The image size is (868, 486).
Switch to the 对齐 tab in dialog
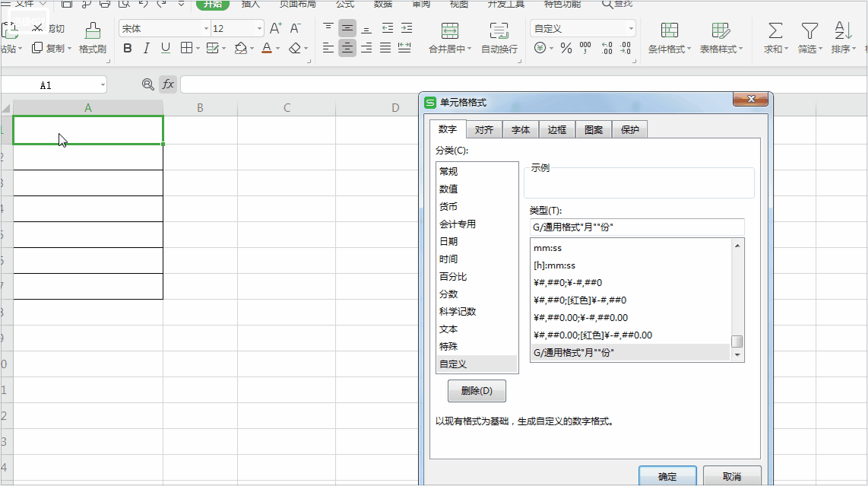[483, 130]
